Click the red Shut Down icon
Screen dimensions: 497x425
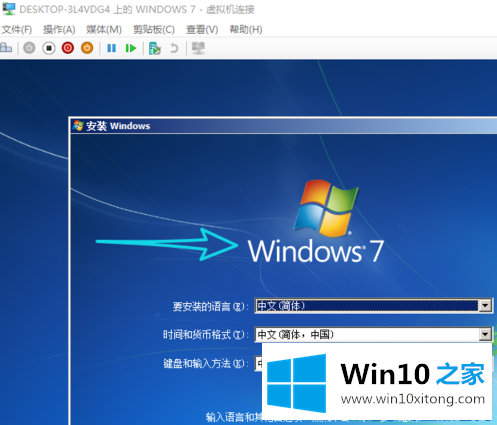pos(68,48)
